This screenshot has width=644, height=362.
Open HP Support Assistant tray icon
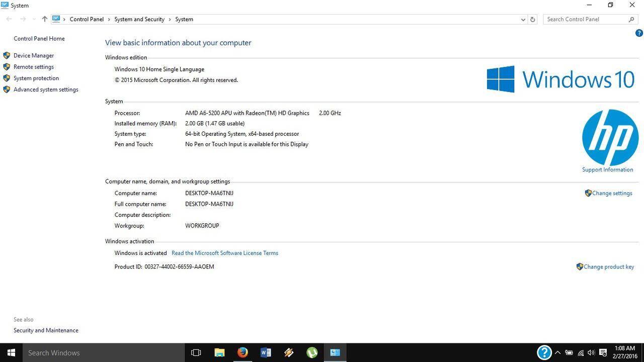pyautogui.click(x=544, y=352)
